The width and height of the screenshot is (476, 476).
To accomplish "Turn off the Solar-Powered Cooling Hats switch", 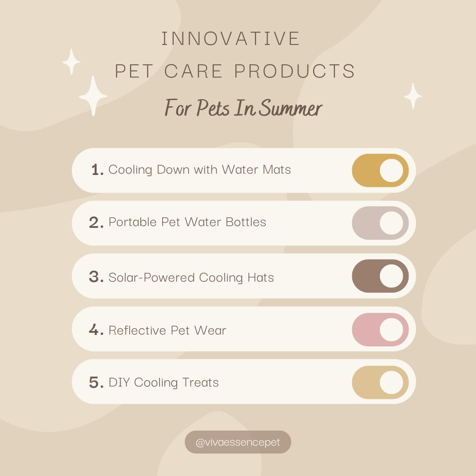I will click(x=380, y=276).
